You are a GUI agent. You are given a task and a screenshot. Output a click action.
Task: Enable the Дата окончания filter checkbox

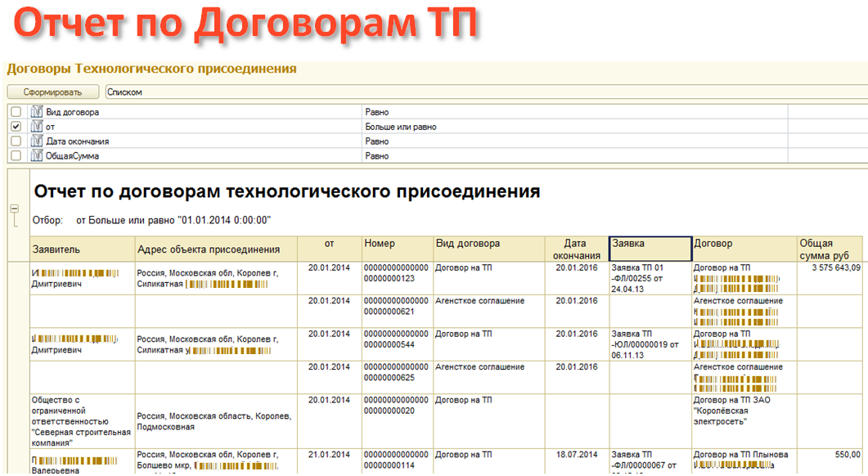(x=16, y=141)
